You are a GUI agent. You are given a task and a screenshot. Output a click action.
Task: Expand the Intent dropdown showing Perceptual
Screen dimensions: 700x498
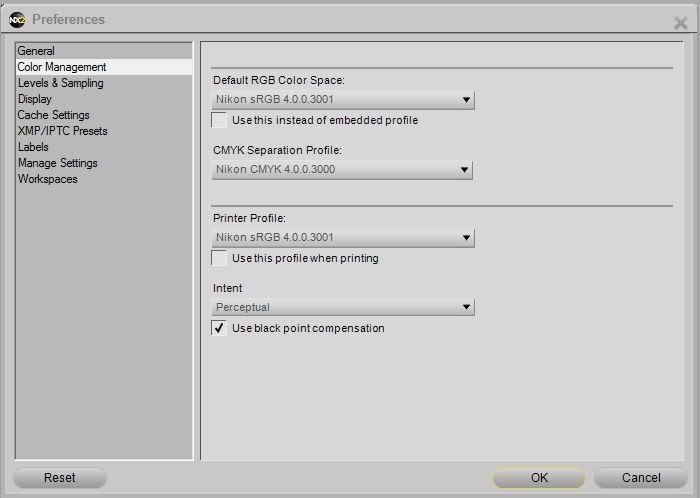click(x=343, y=308)
